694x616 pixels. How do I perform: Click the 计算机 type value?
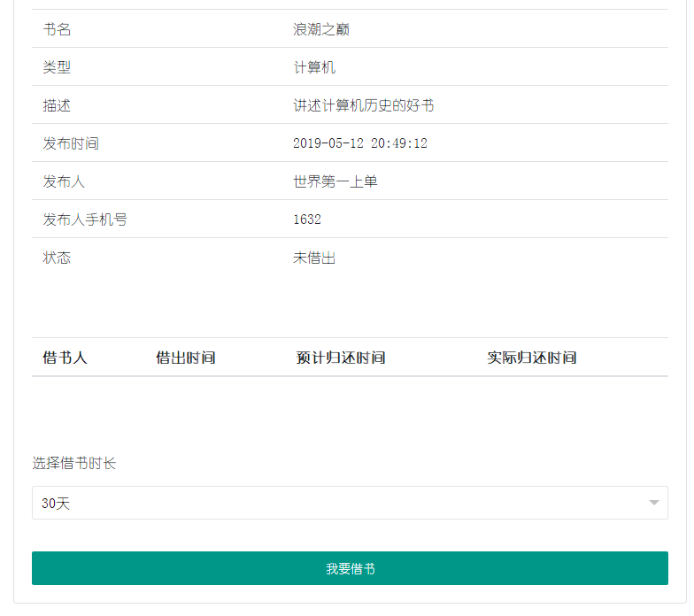[x=314, y=68]
